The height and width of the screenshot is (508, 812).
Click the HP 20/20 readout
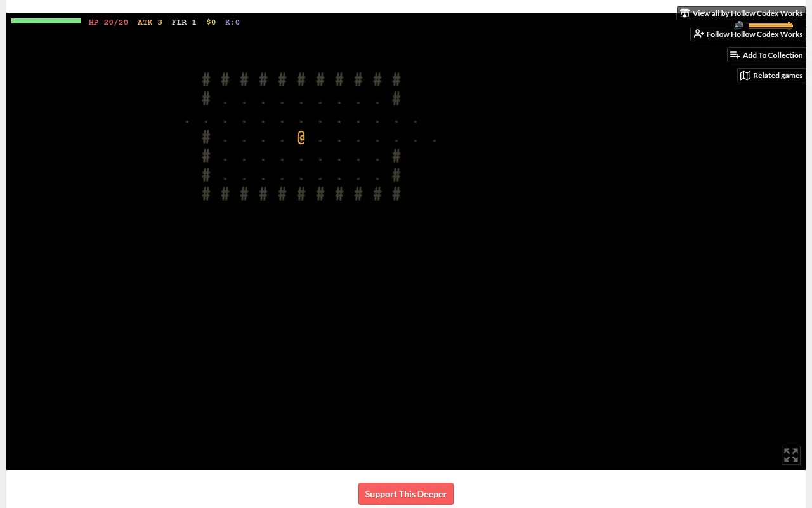pos(108,22)
